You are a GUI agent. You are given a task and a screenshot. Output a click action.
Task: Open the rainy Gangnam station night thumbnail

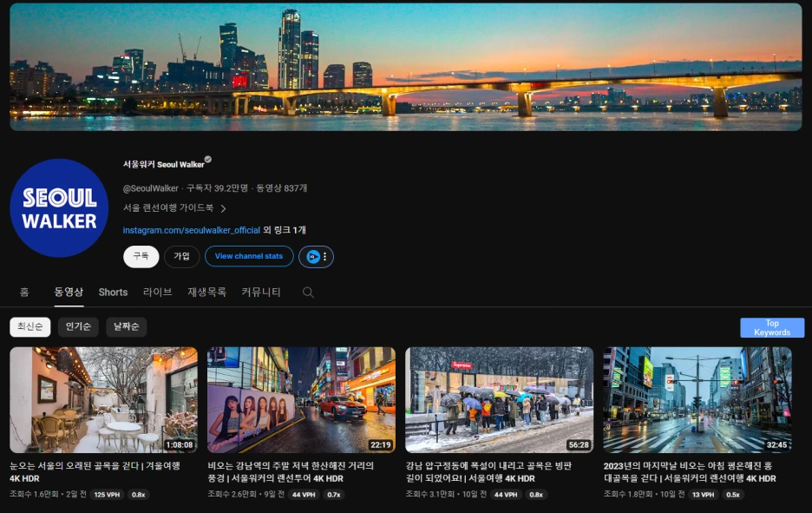click(301, 400)
